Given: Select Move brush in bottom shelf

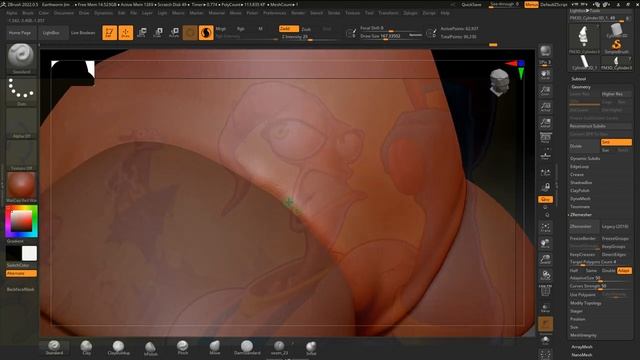Looking at the screenshot, I should coord(215,348).
